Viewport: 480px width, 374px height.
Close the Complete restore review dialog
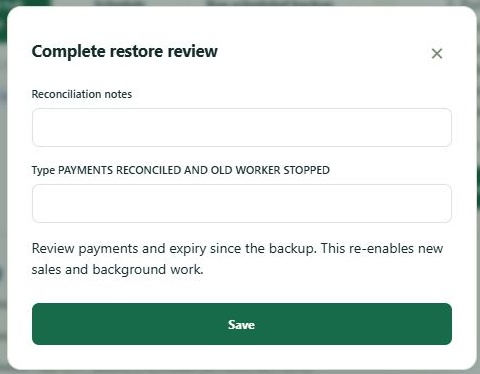pyautogui.click(x=437, y=53)
